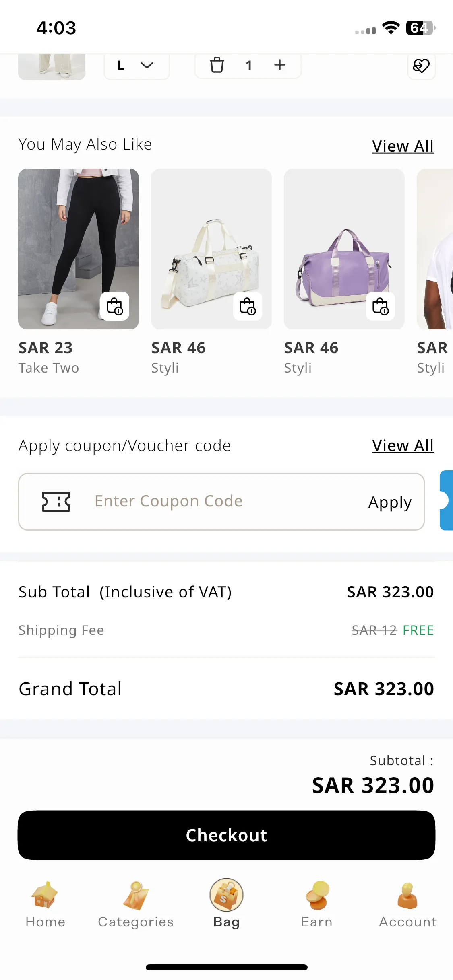Add purple duffel bag to bag
Screen dimensions: 453x980
tap(381, 306)
